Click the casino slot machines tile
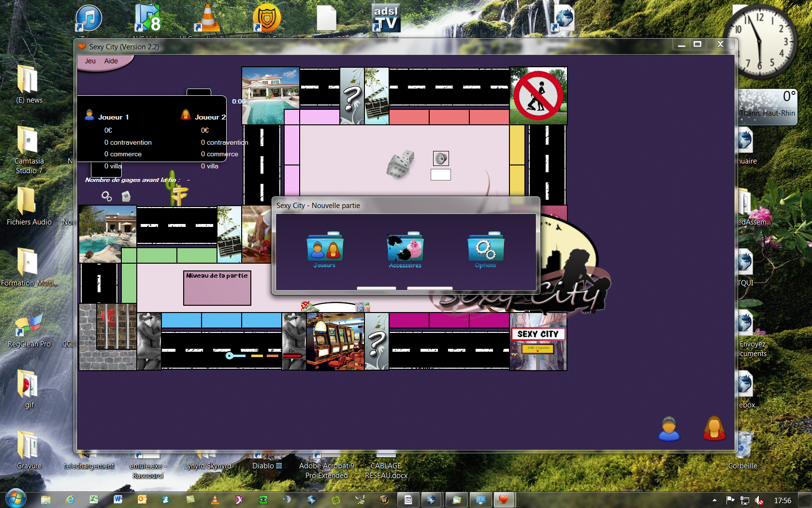The height and width of the screenshot is (508, 812). coord(335,342)
